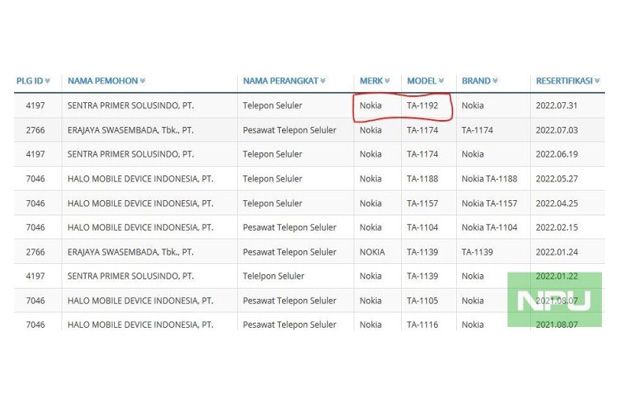Select the TA-1104 model cell

[x=422, y=227]
